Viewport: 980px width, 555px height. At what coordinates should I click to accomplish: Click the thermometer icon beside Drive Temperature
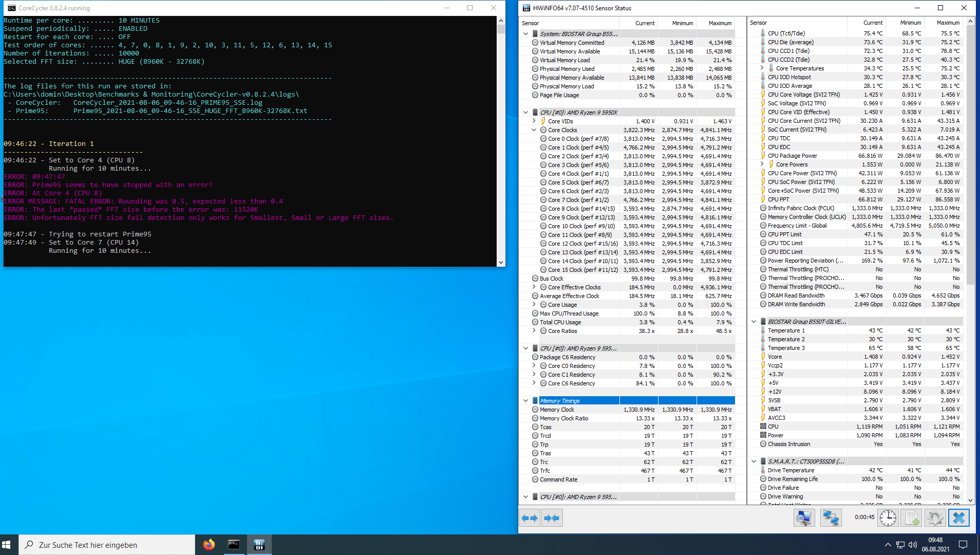(x=763, y=470)
